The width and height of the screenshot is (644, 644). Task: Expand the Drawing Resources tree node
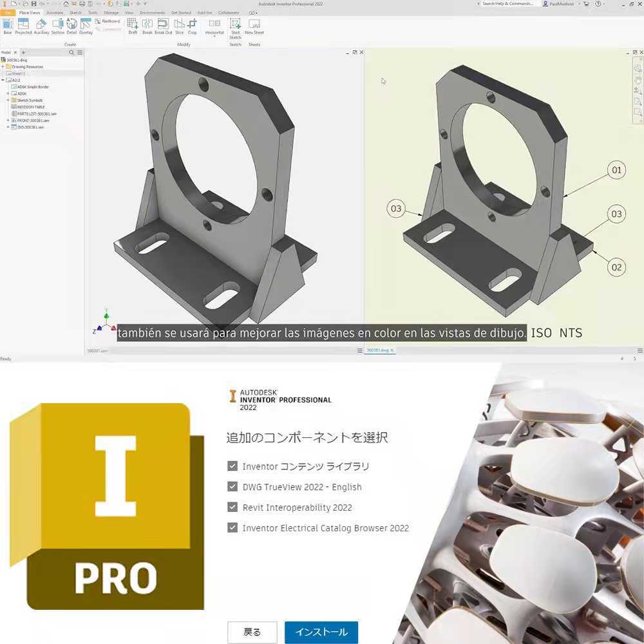[x=3, y=66]
